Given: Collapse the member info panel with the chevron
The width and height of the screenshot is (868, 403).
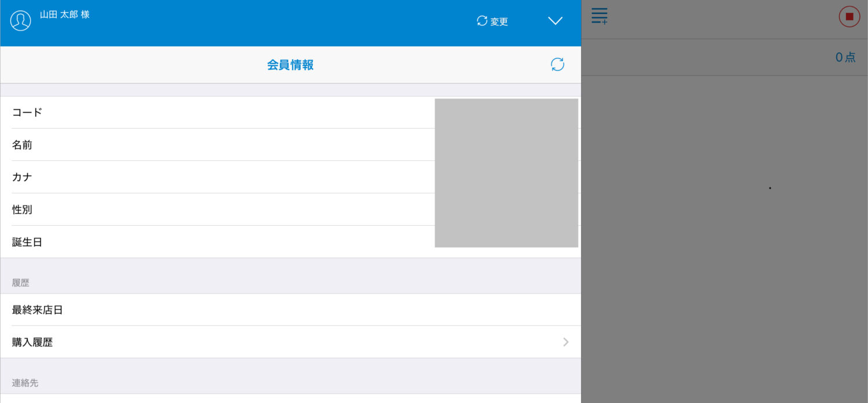Looking at the screenshot, I should point(555,21).
